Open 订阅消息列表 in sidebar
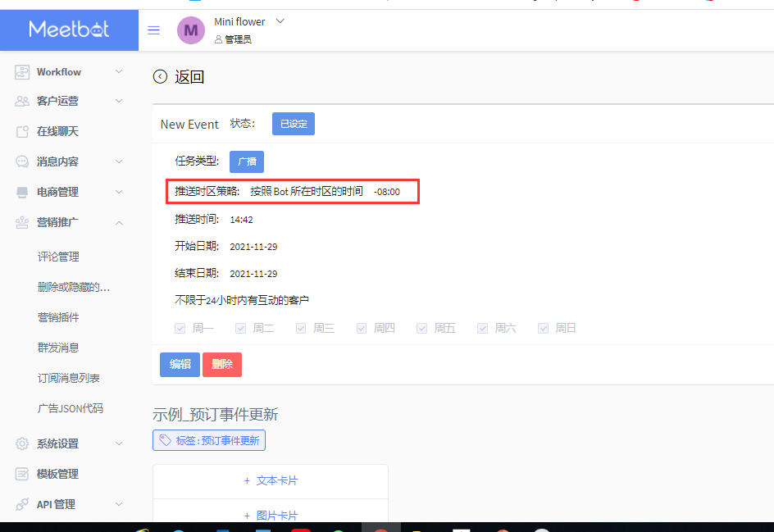This screenshot has width=774, height=532. (69, 378)
